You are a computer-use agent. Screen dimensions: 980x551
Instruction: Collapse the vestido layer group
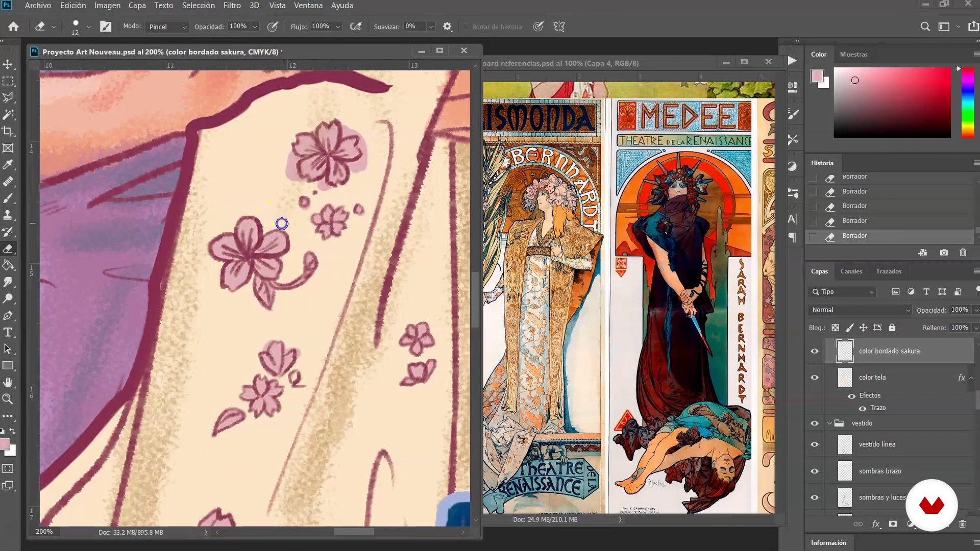point(829,423)
